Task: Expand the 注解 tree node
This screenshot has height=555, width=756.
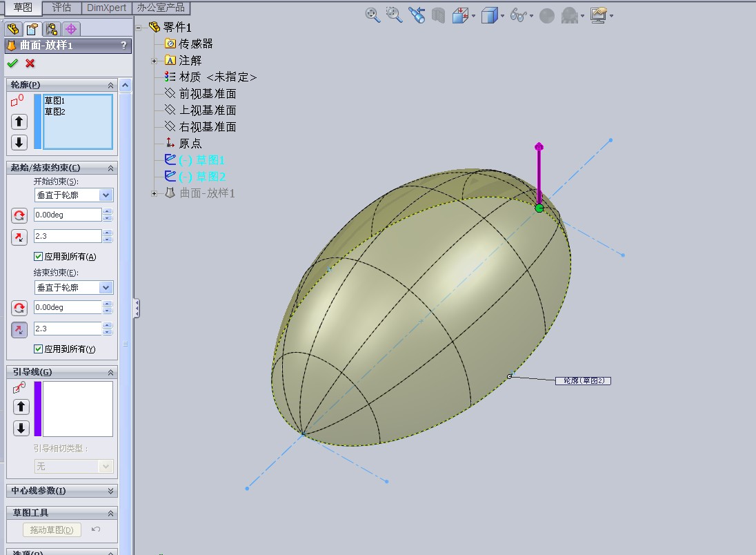Action: click(154, 61)
